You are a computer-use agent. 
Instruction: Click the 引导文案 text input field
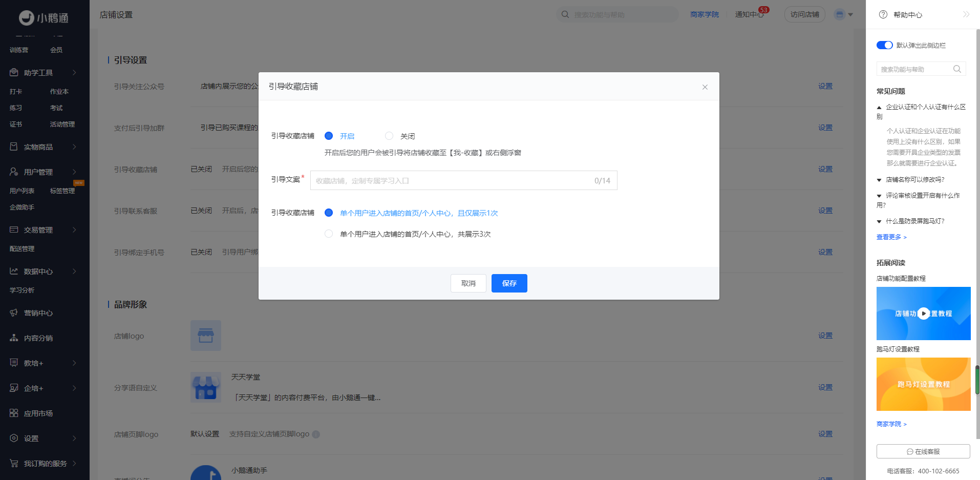point(451,181)
